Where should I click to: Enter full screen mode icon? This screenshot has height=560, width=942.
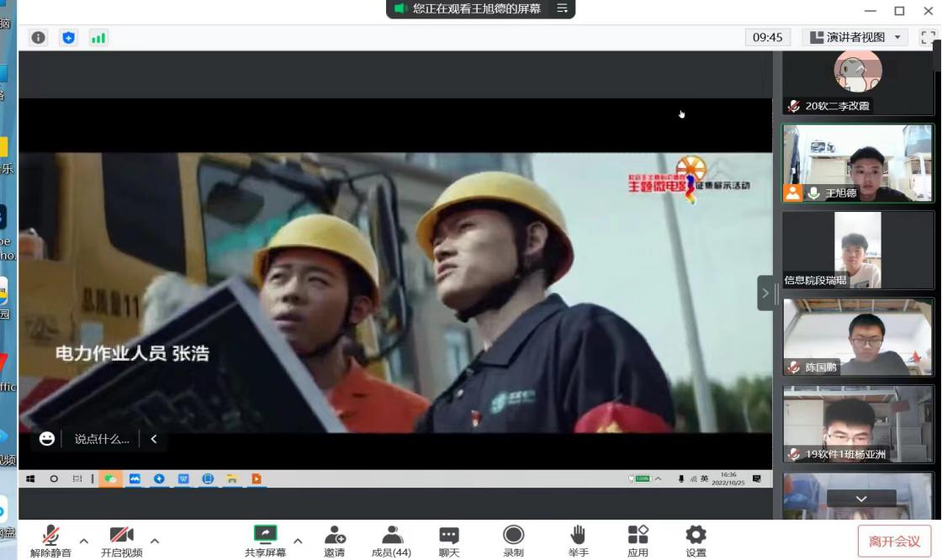point(929,37)
